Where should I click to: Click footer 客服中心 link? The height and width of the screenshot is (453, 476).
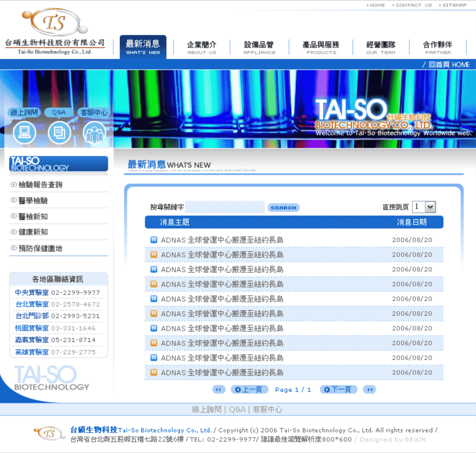pos(267,409)
